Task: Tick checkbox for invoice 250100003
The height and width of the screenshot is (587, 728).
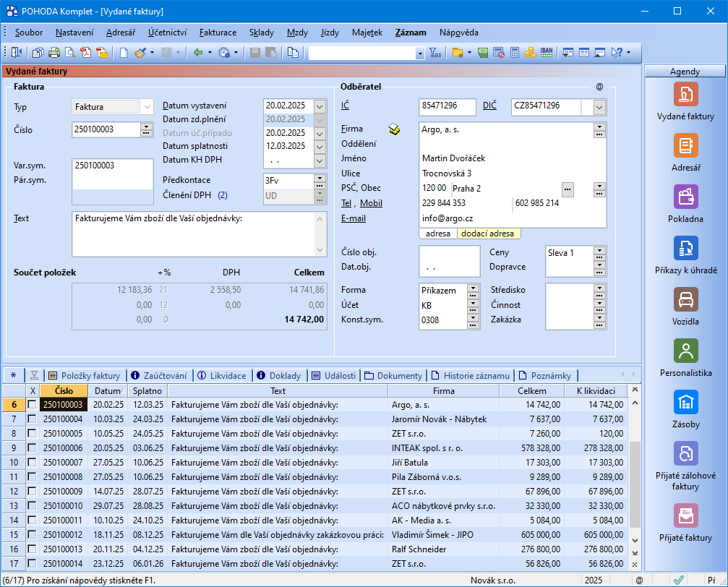Action: [32, 405]
